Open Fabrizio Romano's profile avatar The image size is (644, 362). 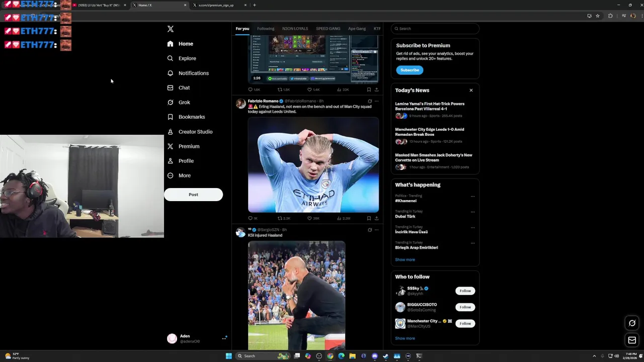point(241,104)
